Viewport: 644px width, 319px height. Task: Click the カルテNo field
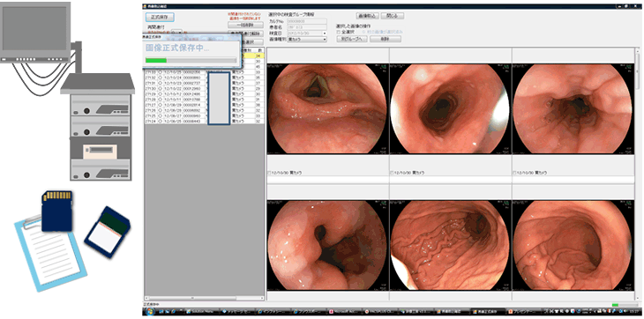(x=307, y=21)
